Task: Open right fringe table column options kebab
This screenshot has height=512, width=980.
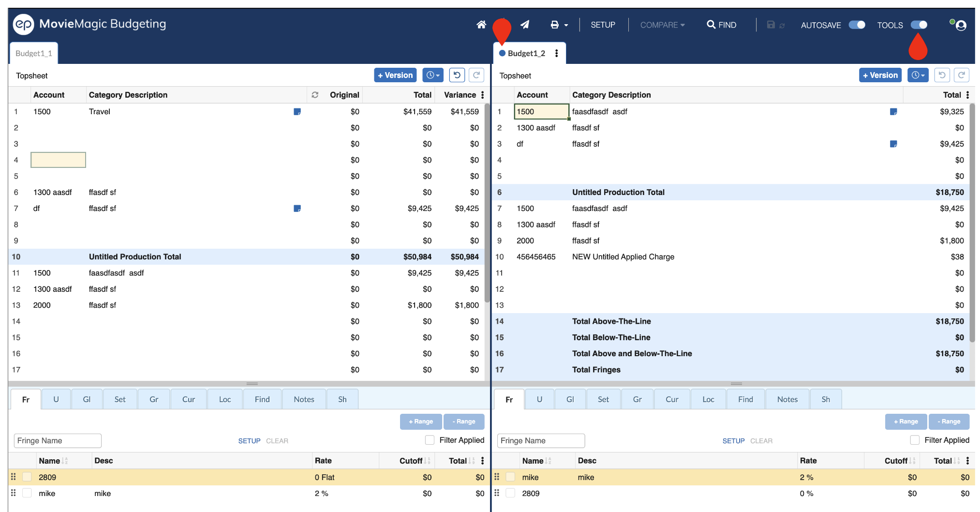Action: pyautogui.click(x=967, y=461)
